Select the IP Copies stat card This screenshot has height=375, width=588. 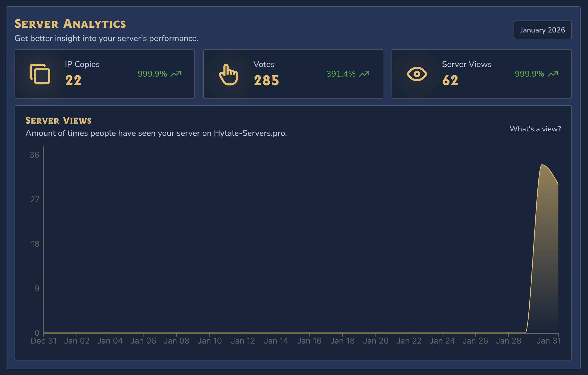105,74
